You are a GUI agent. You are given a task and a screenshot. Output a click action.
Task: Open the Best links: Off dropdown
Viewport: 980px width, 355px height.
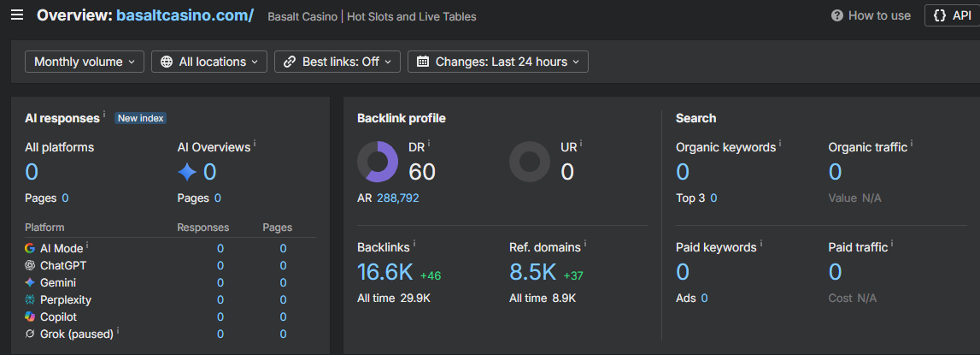337,62
